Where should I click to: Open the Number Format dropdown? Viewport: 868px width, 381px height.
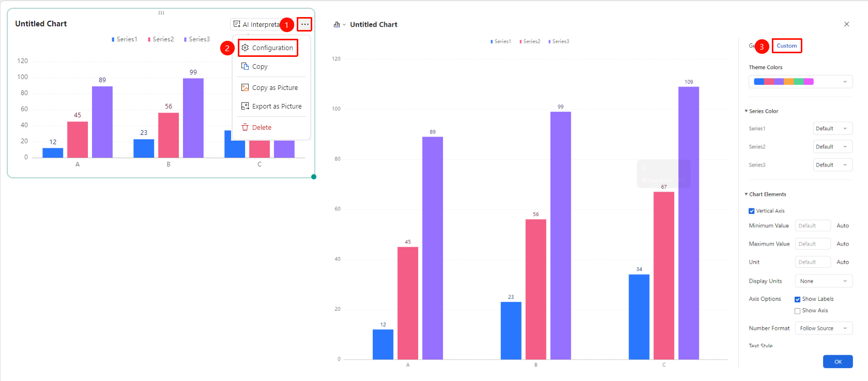tap(824, 328)
